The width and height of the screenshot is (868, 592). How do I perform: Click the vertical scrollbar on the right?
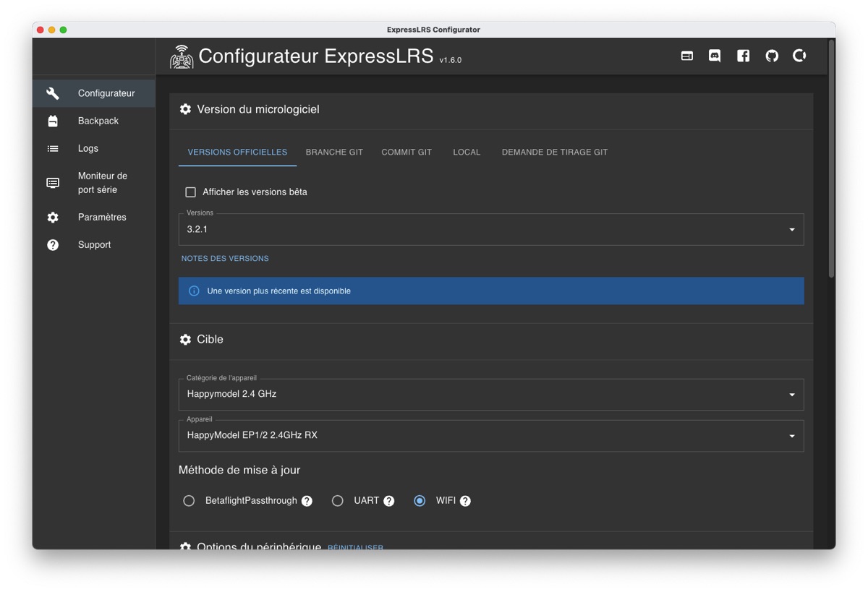[x=832, y=159]
